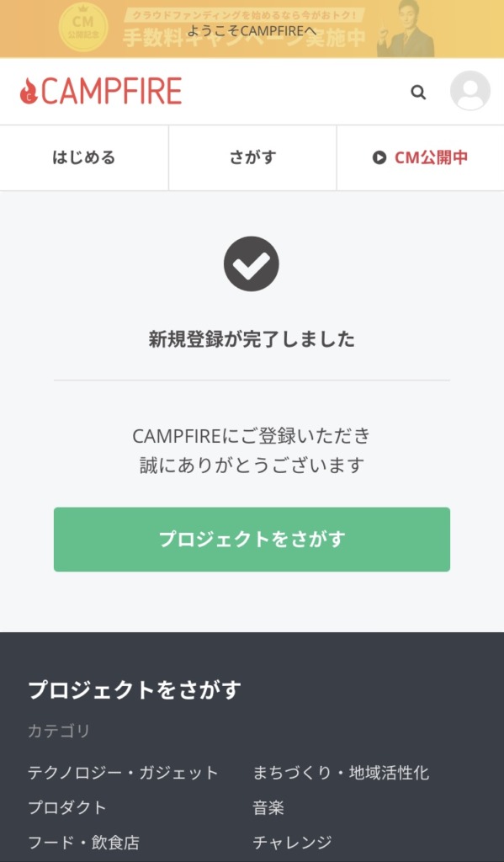Click the man in suit banner image

pos(406,29)
